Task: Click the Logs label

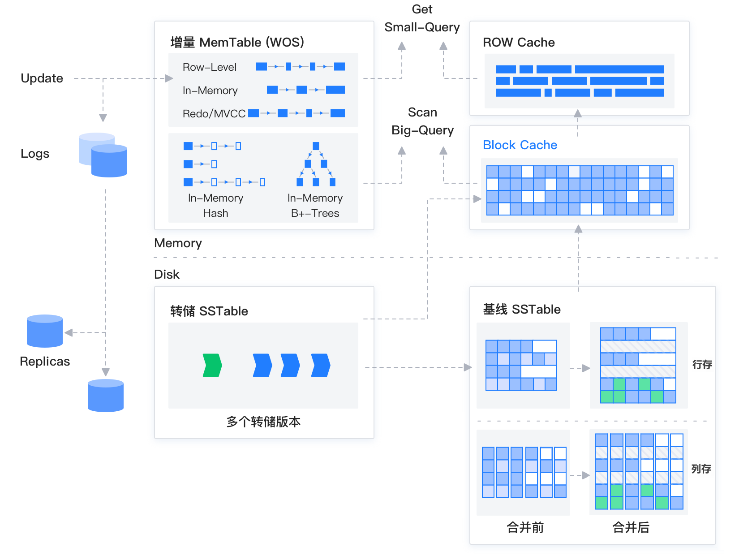Action: pos(35,154)
